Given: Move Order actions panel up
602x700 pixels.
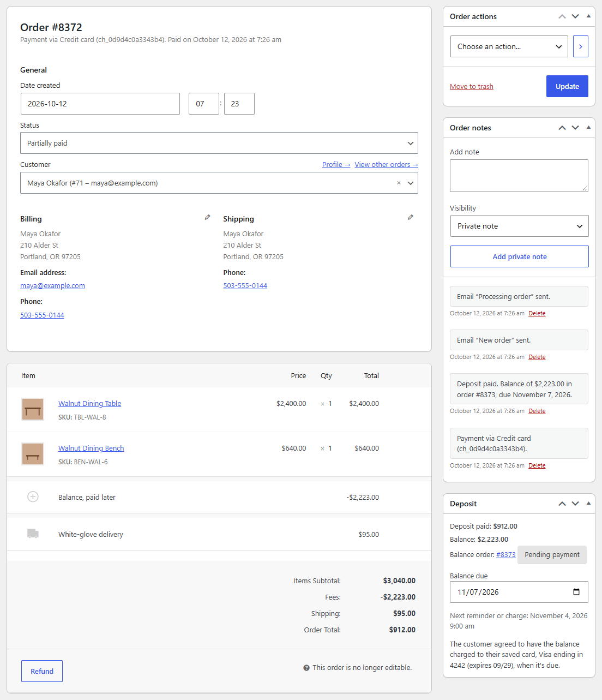Looking at the screenshot, I should [x=562, y=16].
